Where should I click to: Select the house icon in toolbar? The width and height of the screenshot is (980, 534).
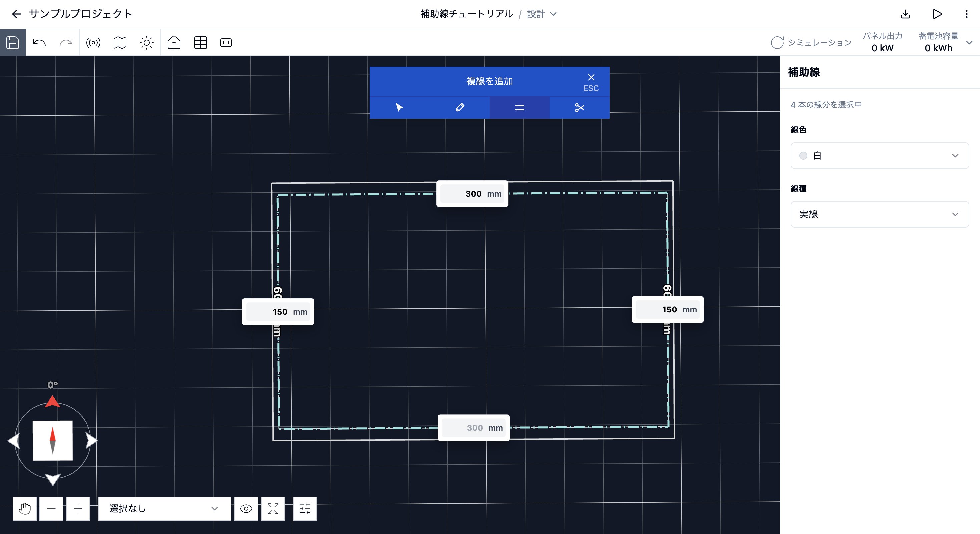coord(174,43)
